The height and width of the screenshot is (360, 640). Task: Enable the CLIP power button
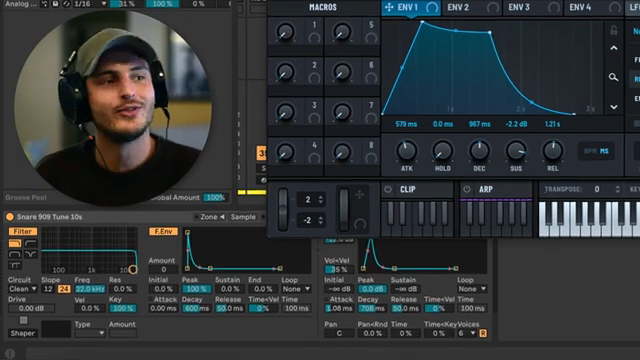(388, 189)
